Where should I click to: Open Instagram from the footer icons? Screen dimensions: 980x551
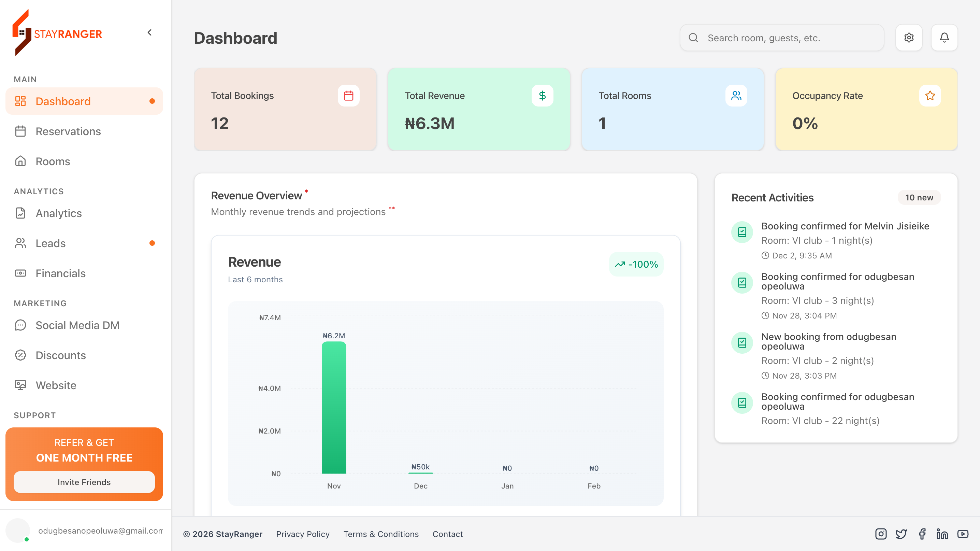(x=881, y=534)
